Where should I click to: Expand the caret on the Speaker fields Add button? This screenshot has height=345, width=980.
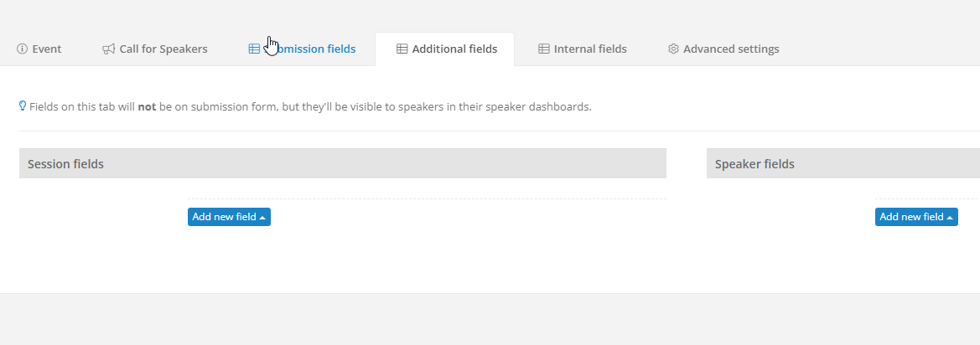(950, 217)
